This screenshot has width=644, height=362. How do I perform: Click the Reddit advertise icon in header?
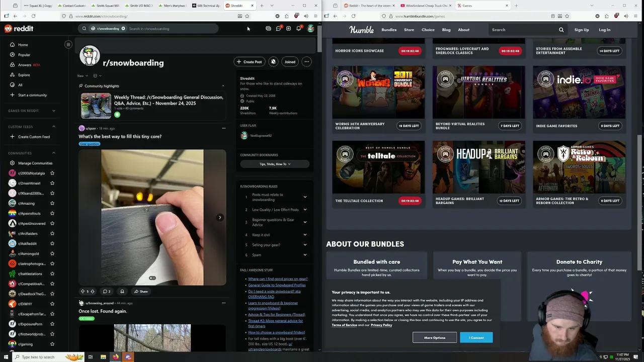click(268, 29)
